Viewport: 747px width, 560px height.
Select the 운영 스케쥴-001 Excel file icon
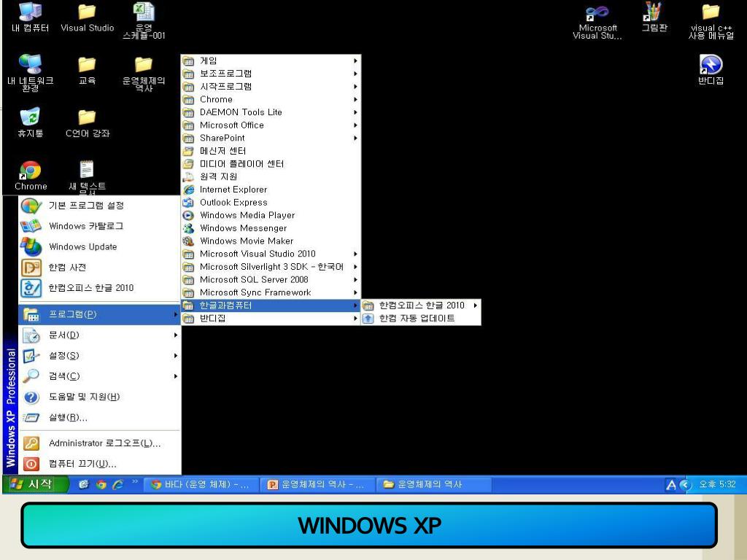point(144,20)
